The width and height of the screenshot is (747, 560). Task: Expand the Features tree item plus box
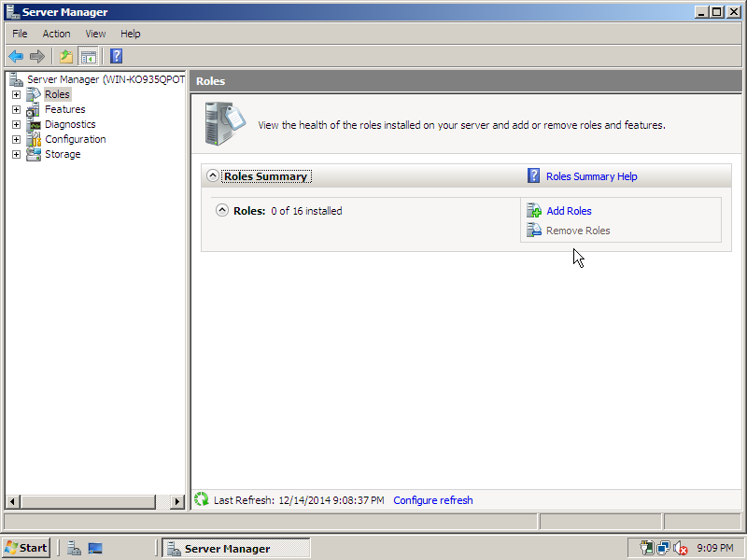[15, 109]
